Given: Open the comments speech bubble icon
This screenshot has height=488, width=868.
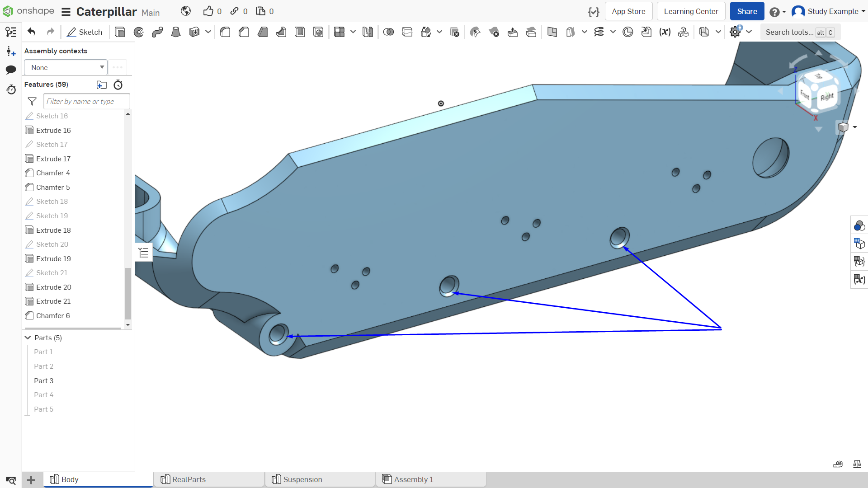Looking at the screenshot, I should (x=11, y=70).
